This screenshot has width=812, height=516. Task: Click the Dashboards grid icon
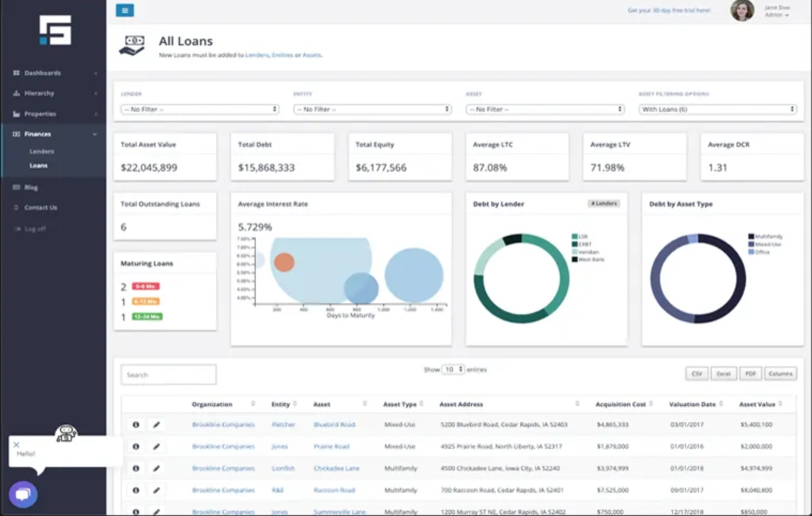tap(16, 73)
